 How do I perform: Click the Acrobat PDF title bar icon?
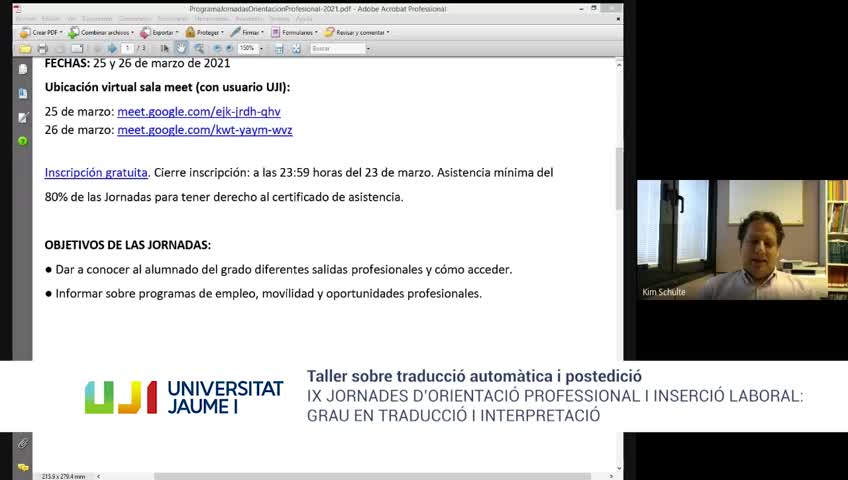click(x=17, y=9)
